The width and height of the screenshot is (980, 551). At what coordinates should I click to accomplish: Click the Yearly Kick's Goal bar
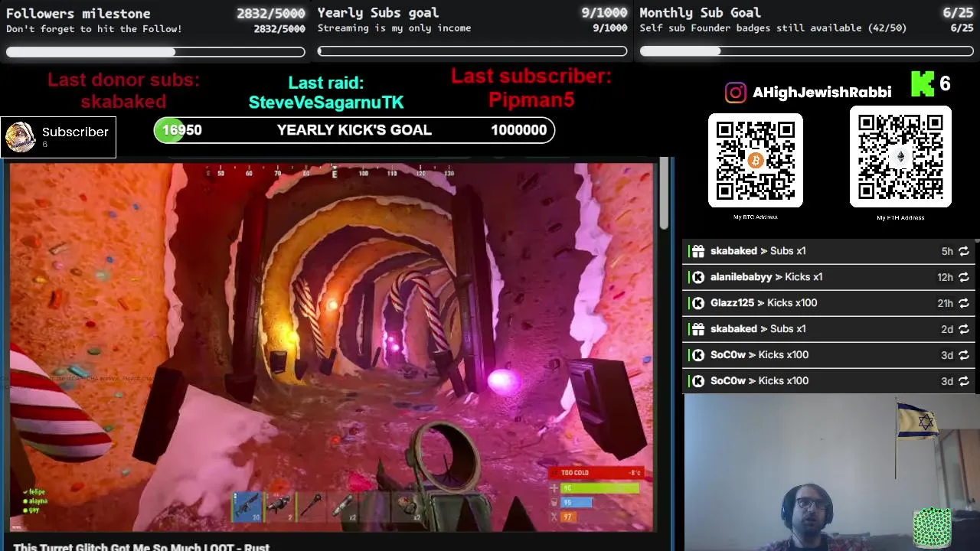point(354,130)
